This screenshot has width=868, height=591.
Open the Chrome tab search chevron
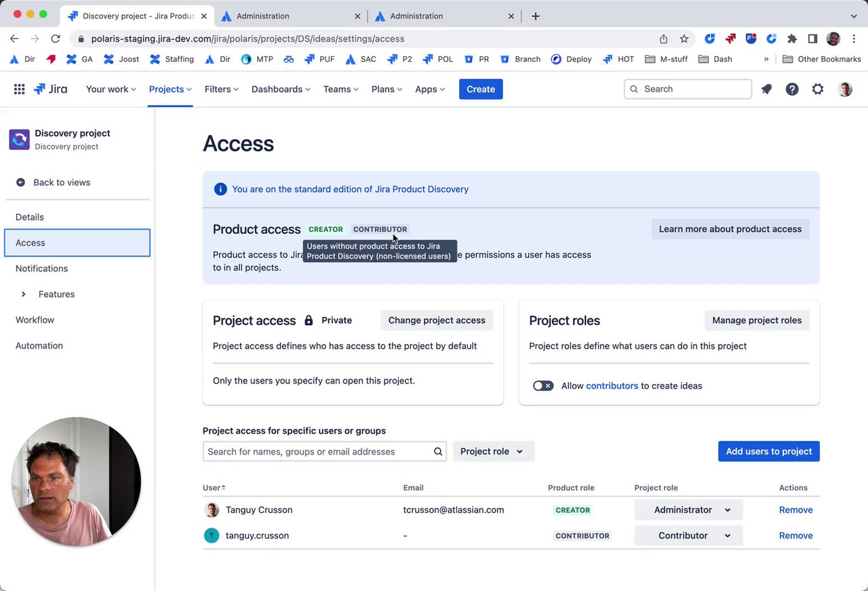pos(854,16)
